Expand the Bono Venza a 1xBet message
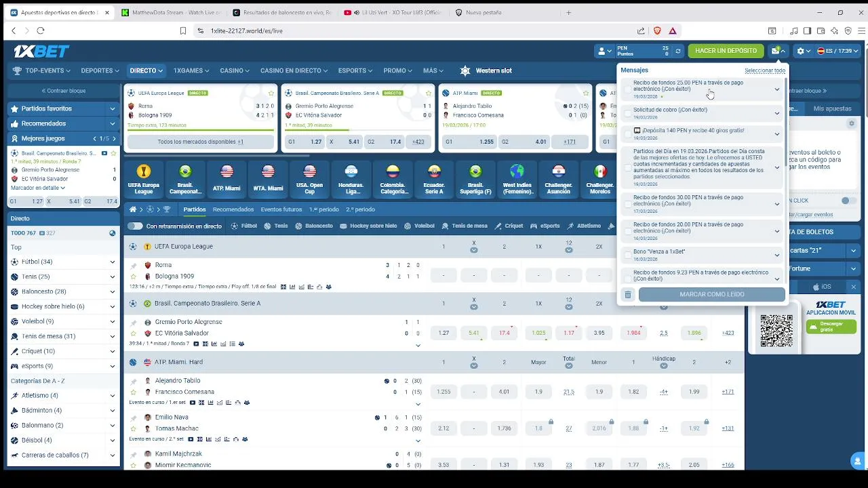Screen dimensions: 868x488 coord(777,255)
